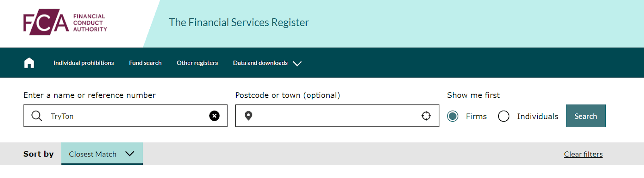Click the Clear filters link
The width and height of the screenshot is (644, 178).
click(583, 154)
